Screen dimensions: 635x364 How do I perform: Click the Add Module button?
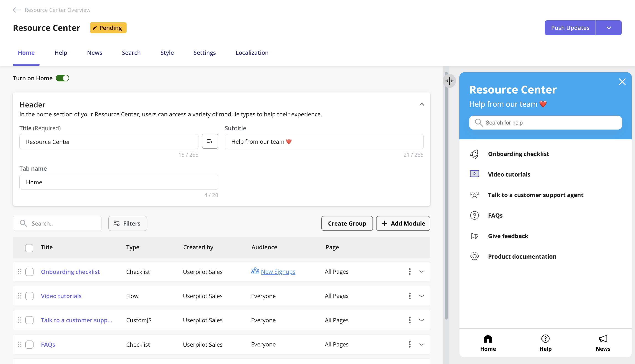point(402,223)
